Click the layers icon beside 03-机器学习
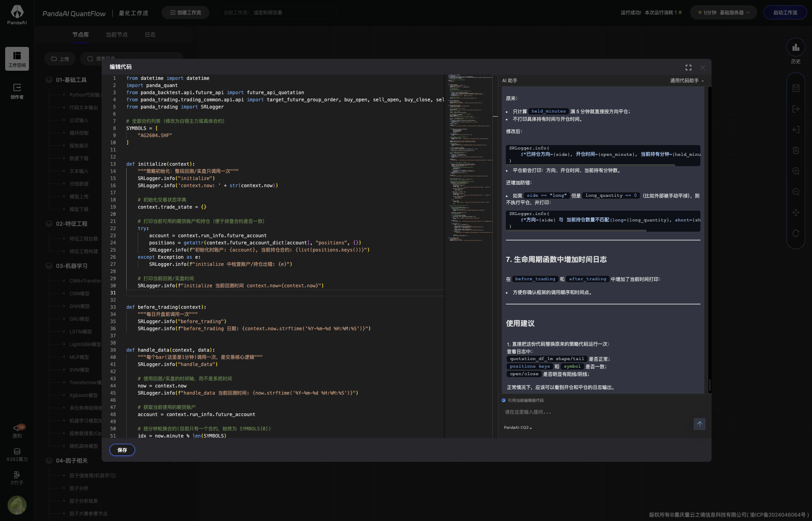Screen dimensions: 812x521 pyautogui.click(x=49, y=266)
